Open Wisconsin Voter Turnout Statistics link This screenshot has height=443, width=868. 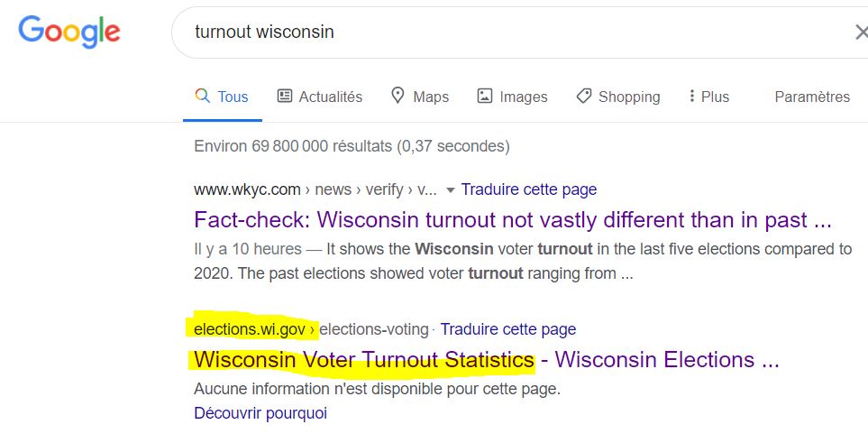(364, 360)
